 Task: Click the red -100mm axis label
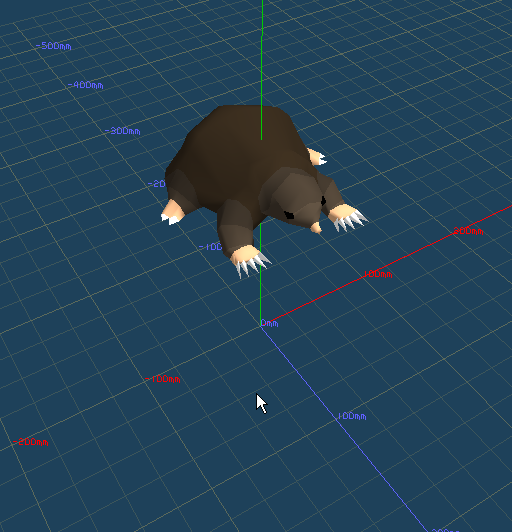pos(163,379)
